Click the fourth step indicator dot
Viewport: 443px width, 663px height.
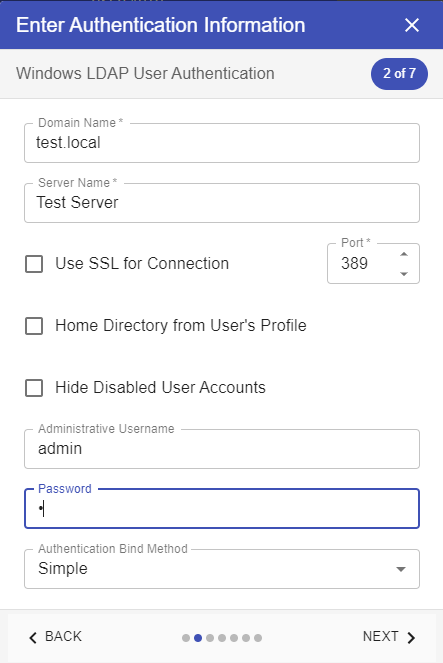click(222, 638)
